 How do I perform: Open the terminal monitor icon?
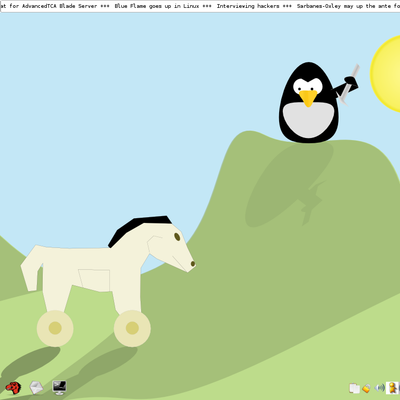coord(59,388)
